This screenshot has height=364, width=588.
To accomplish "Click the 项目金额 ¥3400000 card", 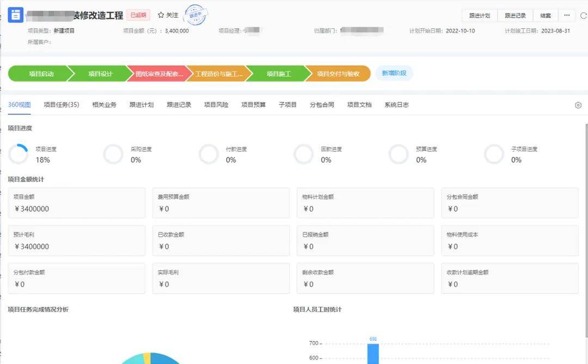I will click(76, 203).
